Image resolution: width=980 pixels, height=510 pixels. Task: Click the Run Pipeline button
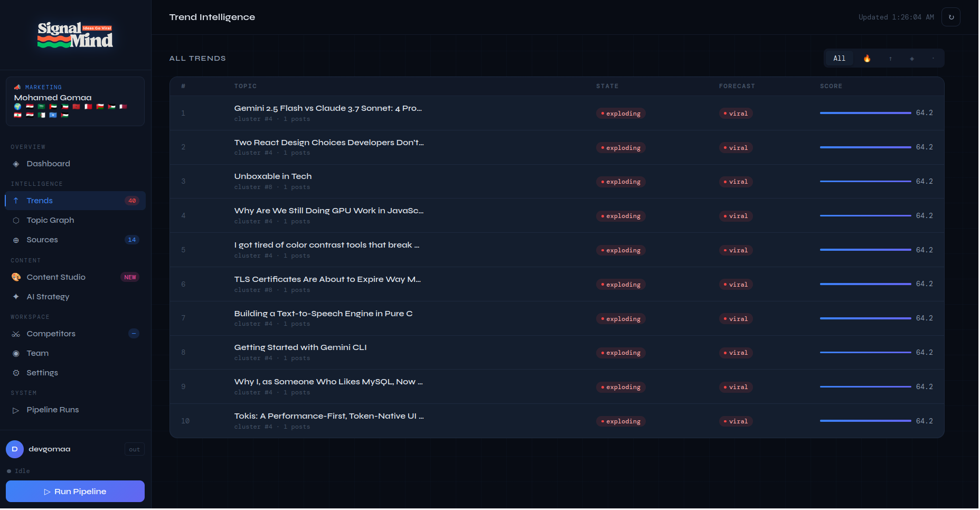tap(75, 492)
